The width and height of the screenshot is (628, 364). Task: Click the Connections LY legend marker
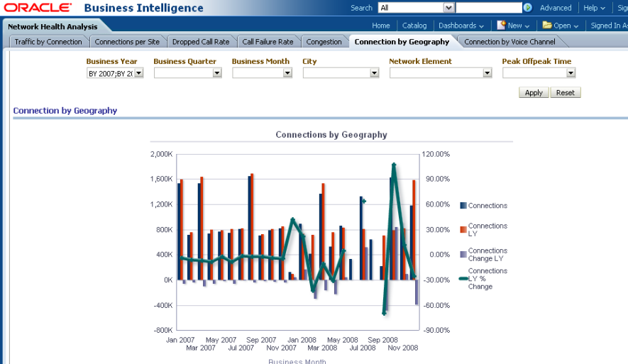pyautogui.click(x=463, y=229)
